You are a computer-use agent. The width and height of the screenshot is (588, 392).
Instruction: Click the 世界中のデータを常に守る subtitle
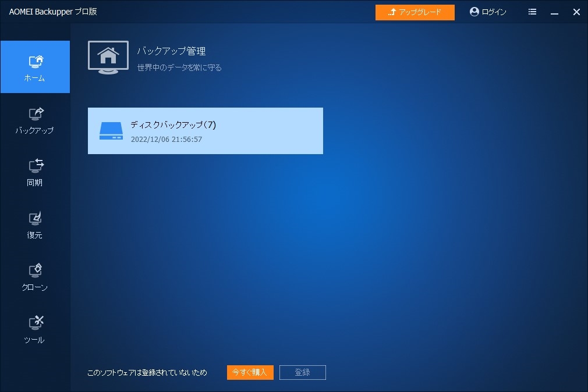(179, 67)
